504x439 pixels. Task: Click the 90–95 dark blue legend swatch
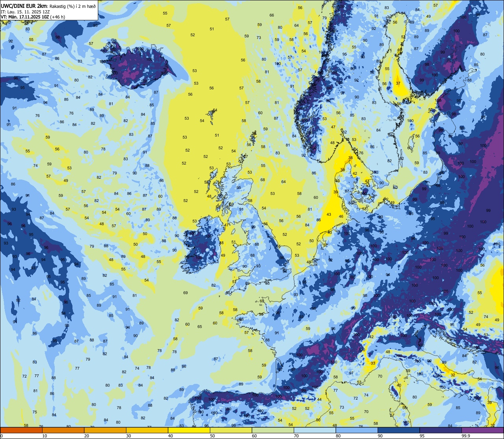(398, 430)
